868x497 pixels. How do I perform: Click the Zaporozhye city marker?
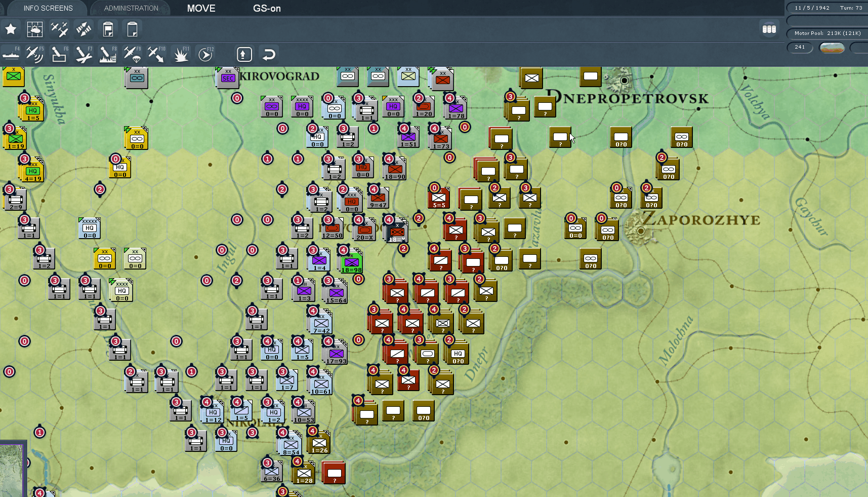point(641,231)
